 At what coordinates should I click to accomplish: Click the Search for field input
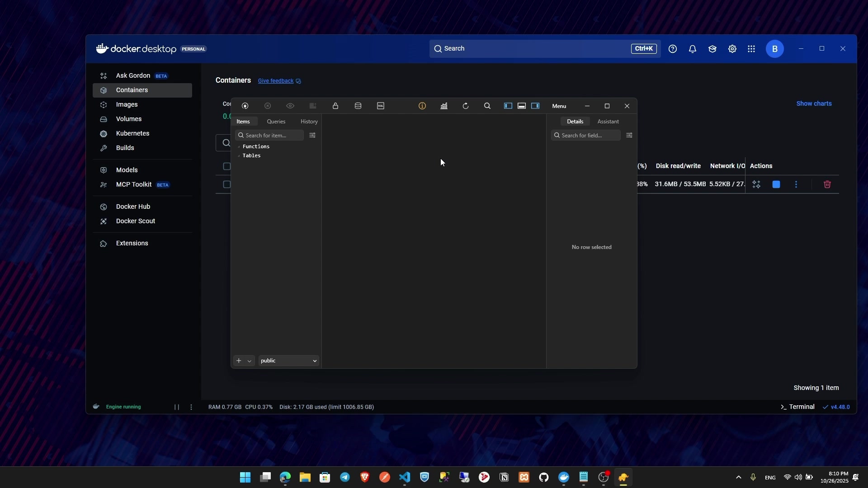[x=585, y=135]
